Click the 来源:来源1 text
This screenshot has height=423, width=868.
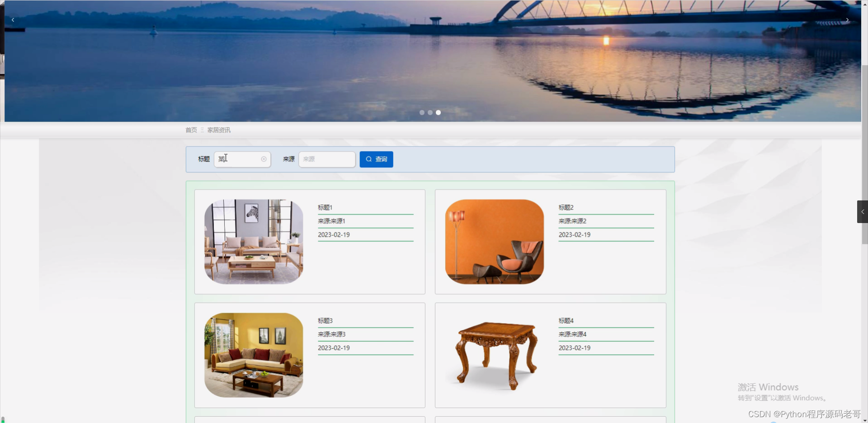click(x=331, y=221)
